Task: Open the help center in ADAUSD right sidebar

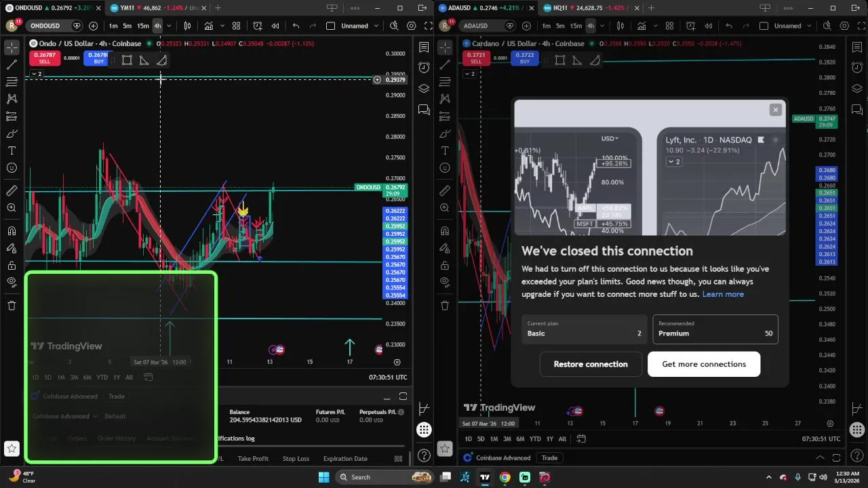Action: point(857,455)
